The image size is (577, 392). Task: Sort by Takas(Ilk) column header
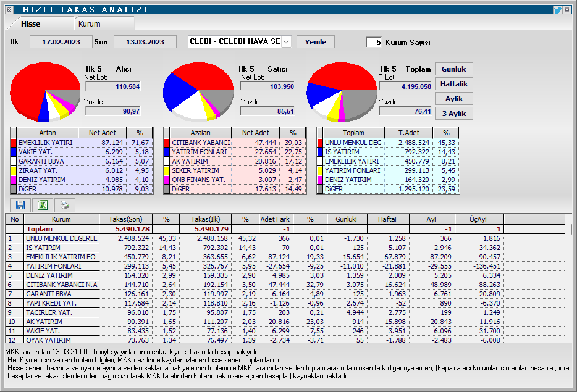click(205, 219)
